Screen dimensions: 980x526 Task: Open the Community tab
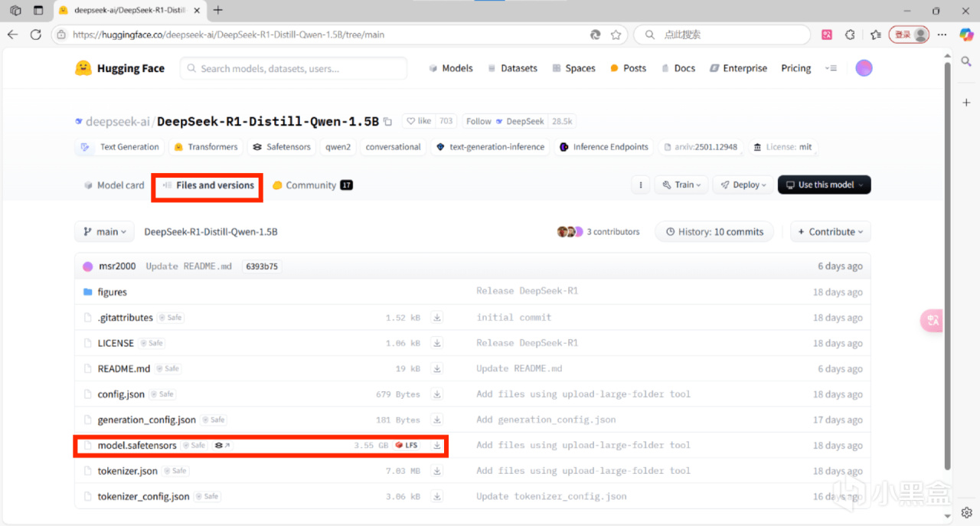tap(312, 185)
